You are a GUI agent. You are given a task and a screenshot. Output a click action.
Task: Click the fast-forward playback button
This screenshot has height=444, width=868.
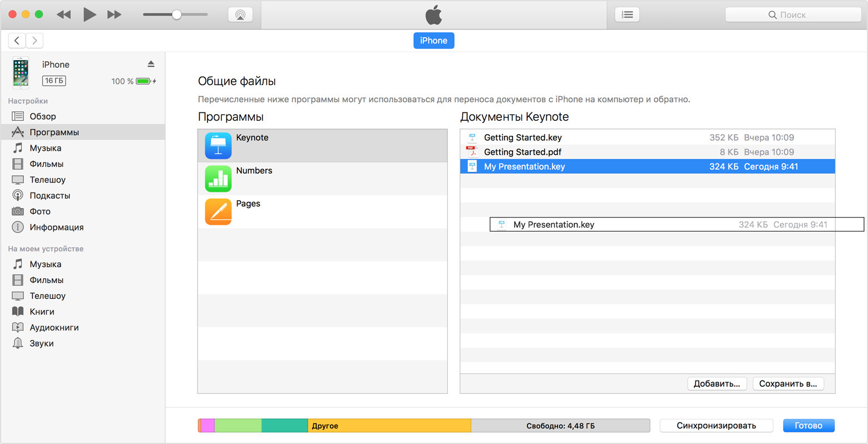(x=115, y=14)
